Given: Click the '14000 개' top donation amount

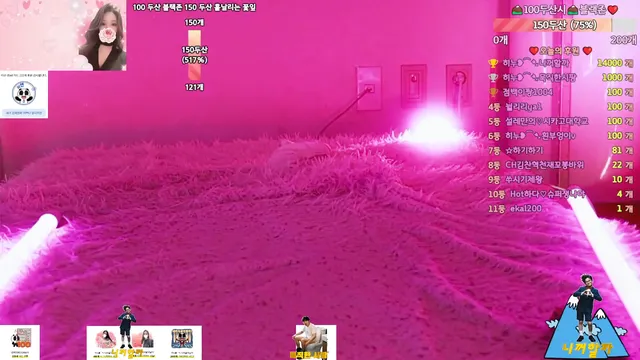Looking at the screenshot, I should click(615, 63).
